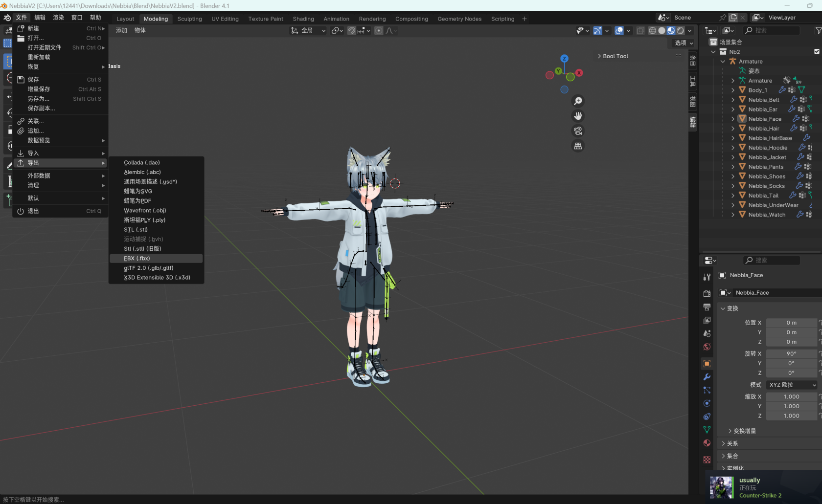Open the Physics properties tab

707,403
